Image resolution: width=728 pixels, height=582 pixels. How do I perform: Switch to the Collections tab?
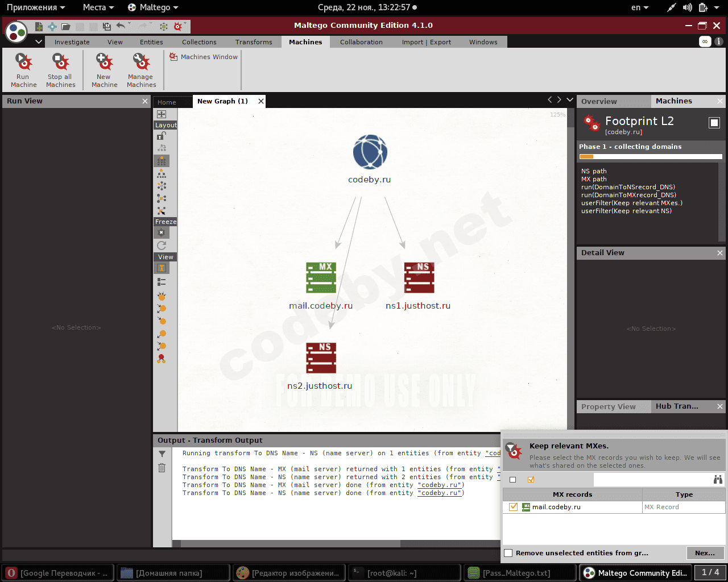click(x=199, y=42)
